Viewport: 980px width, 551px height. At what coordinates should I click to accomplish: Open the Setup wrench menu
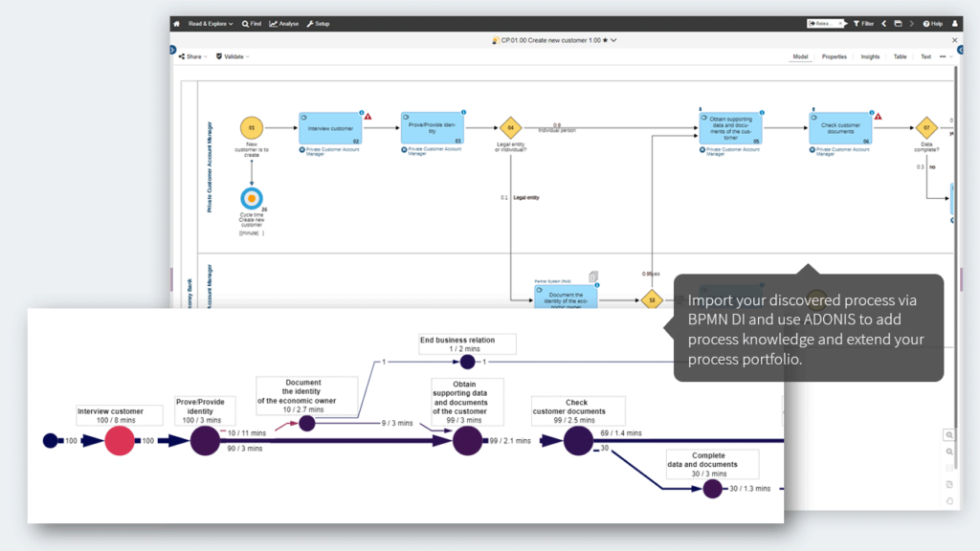(318, 24)
